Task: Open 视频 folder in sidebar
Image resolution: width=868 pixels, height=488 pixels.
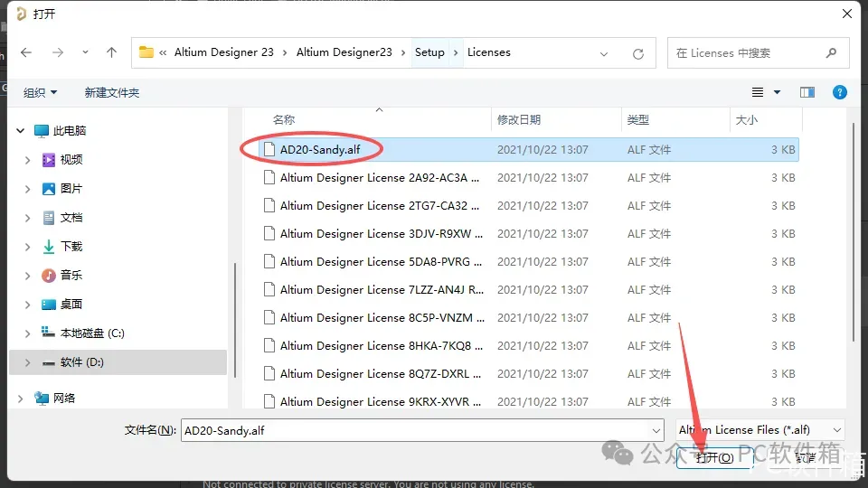Action: click(71, 160)
